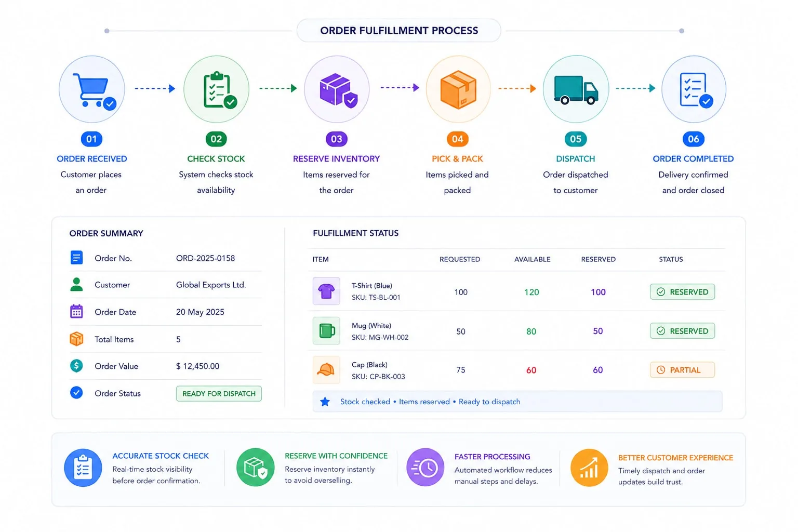Viewport: 798px width, 532px height.
Task: Click the 01 step number badge
Action: click(92, 139)
